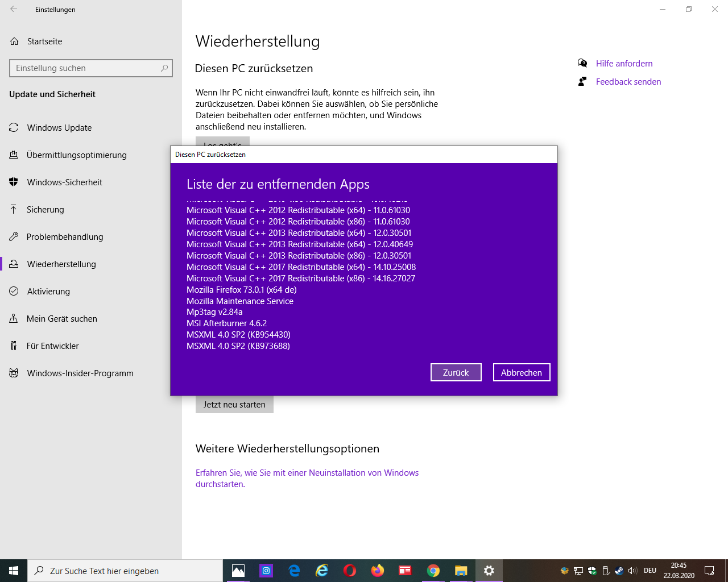Click the back arrow in Einstellungen
The width and height of the screenshot is (728, 582).
point(14,9)
